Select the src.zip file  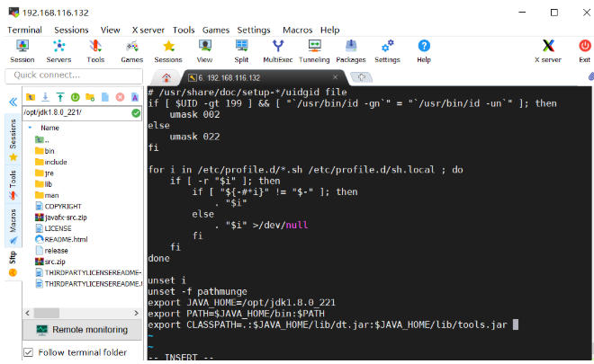[50, 262]
